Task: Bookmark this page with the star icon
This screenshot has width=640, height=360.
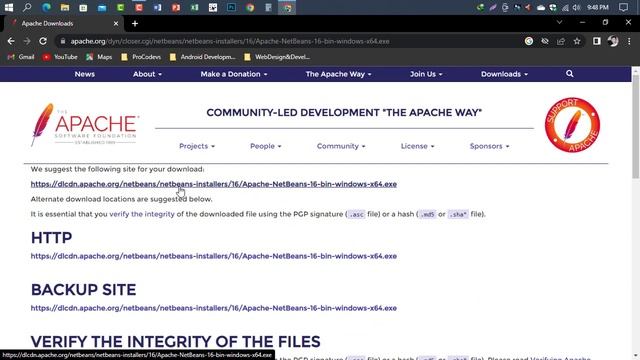Action: [577, 41]
